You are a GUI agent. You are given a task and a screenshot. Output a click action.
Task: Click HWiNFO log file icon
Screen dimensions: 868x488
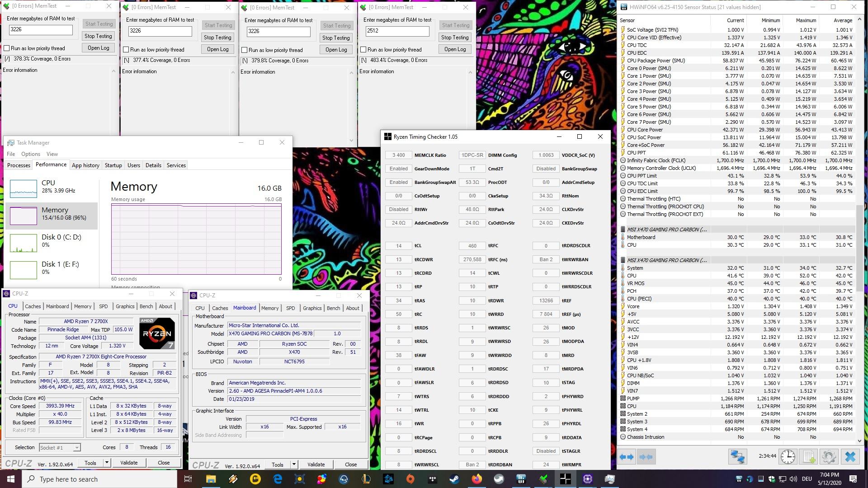pos(809,457)
